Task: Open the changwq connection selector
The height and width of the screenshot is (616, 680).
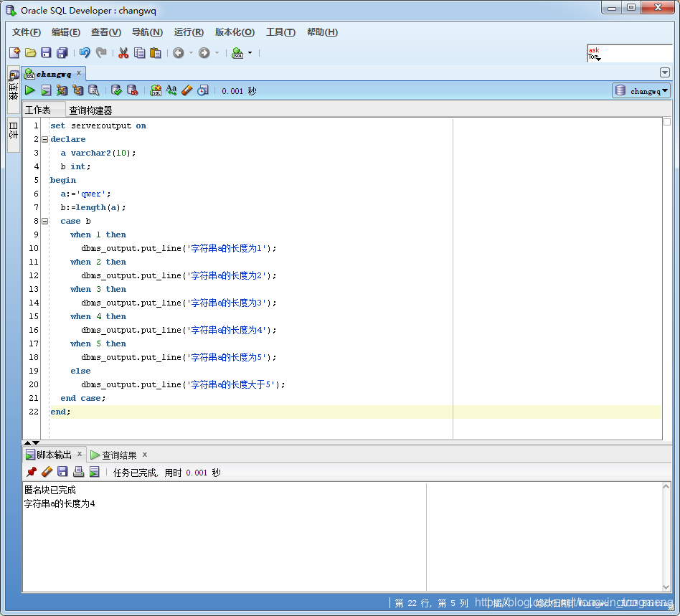Action: click(641, 90)
